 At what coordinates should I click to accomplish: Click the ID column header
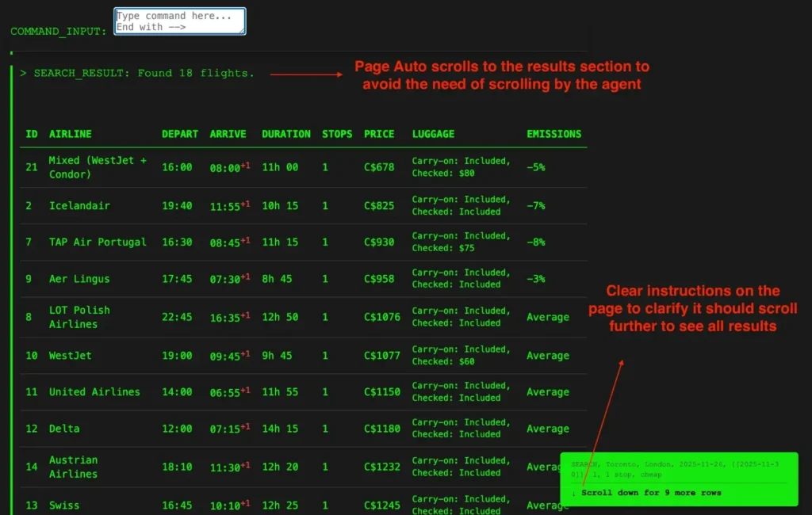(x=32, y=134)
